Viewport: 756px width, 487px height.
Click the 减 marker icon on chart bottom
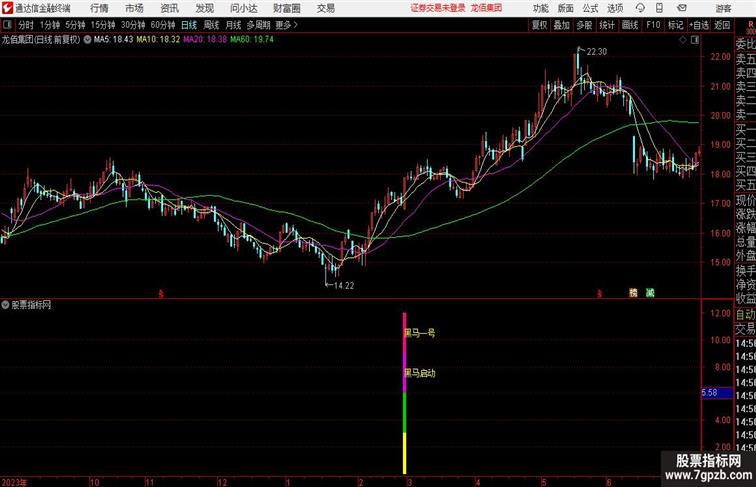[x=650, y=292]
